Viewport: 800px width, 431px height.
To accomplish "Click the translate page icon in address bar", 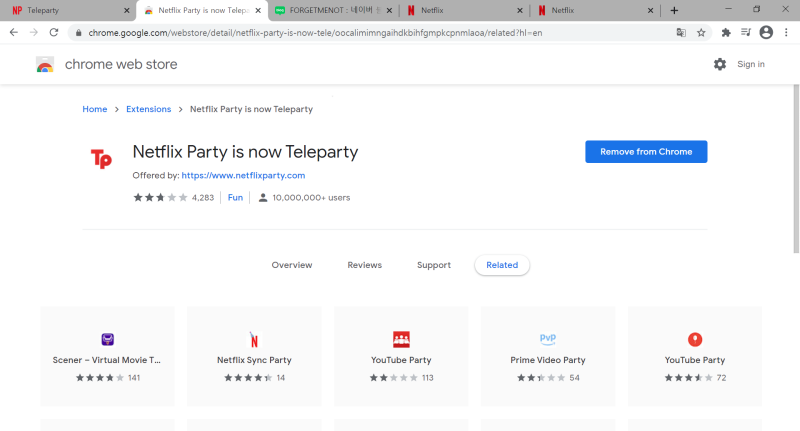I will [x=681, y=33].
